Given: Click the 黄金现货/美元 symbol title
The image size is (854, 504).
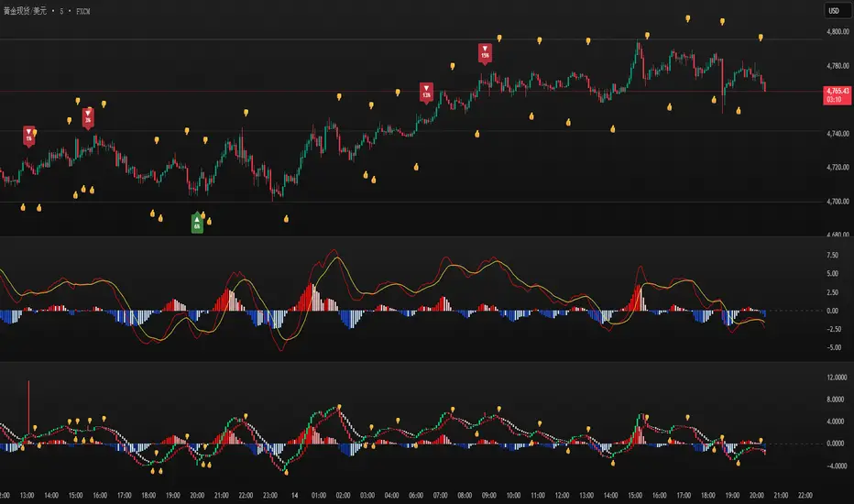Looking at the screenshot, I should tap(25, 11).
